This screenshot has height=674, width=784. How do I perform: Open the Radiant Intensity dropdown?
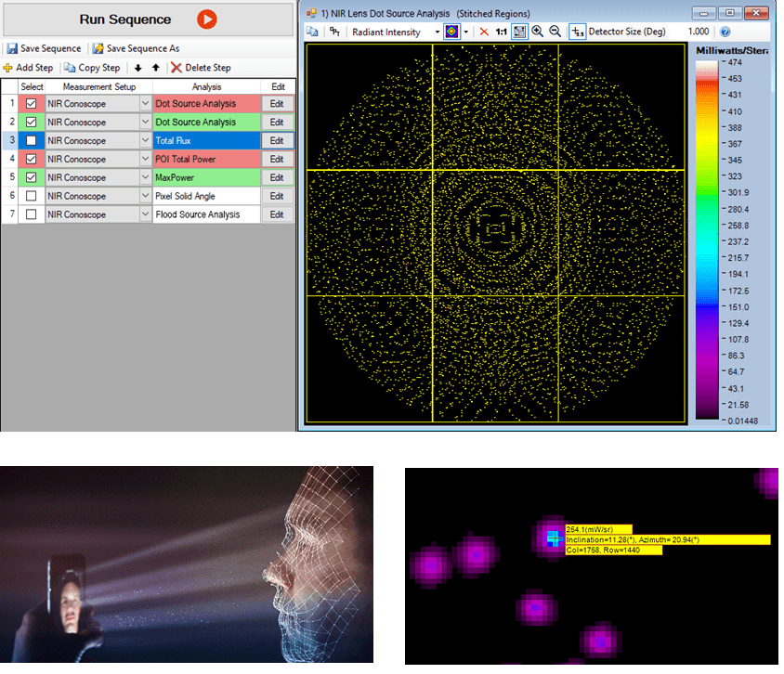pos(437,32)
